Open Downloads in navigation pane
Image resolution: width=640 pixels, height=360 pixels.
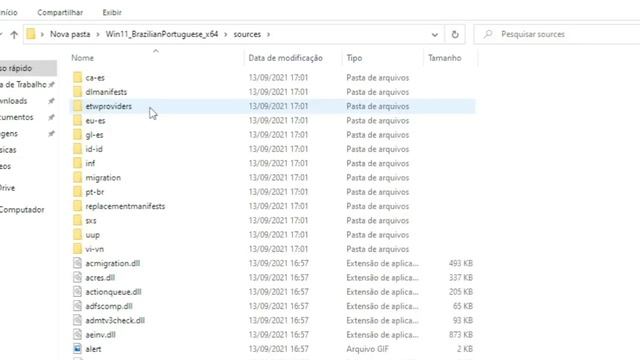click(14, 101)
